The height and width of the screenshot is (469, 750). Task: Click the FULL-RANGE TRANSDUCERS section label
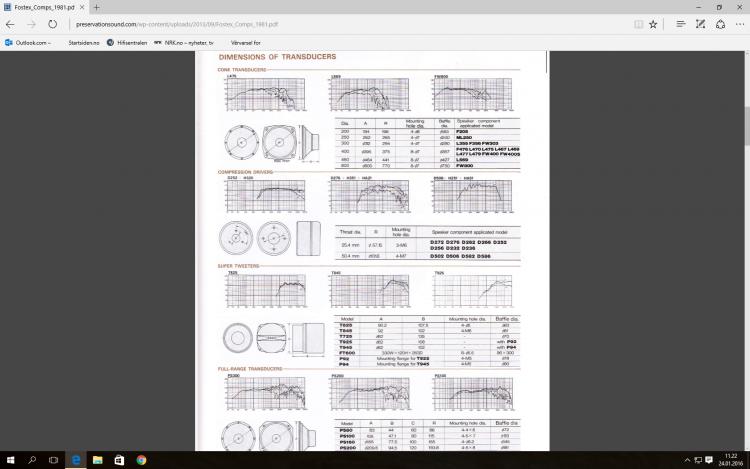(x=250, y=369)
